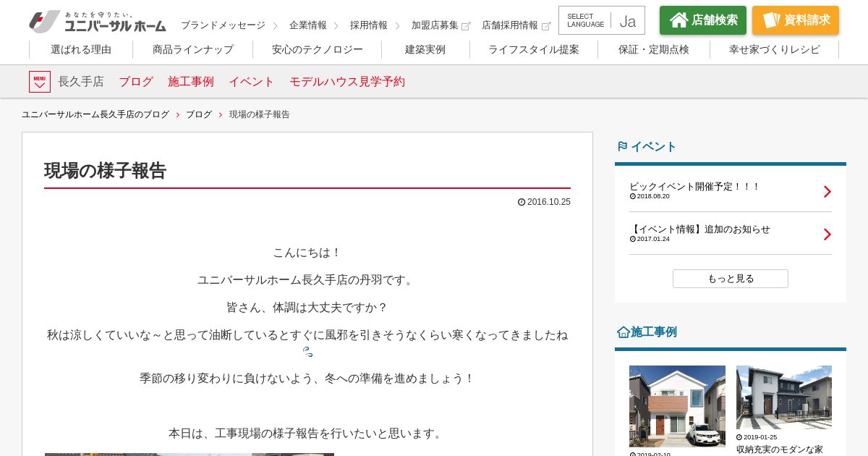The image size is (868, 456).
Task: Click breadcrumb 現場の様子報告
Action: point(260,114)
